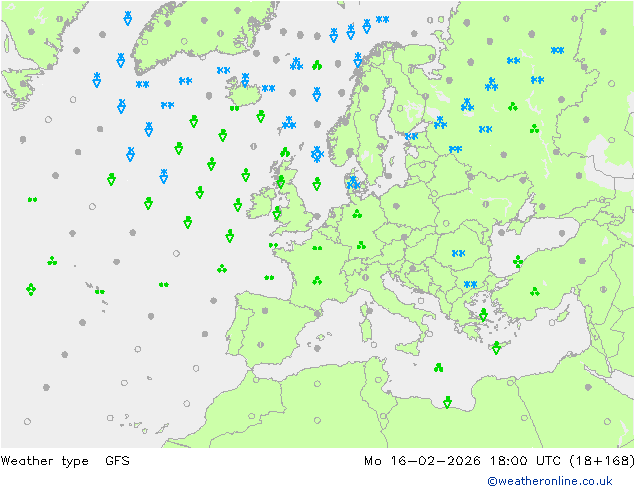Select the blue snow symbol over Romania
Screen dimensions: 634x490
coord(459,253)
